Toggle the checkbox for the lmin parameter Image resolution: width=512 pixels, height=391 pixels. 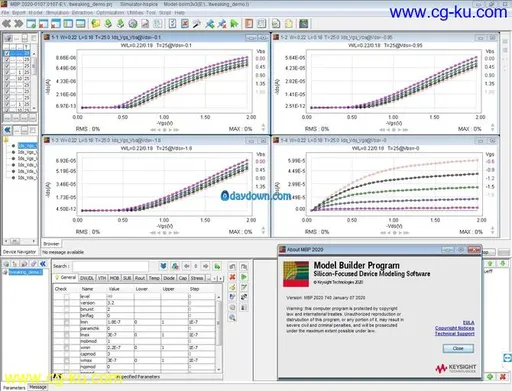coord(67,322)
